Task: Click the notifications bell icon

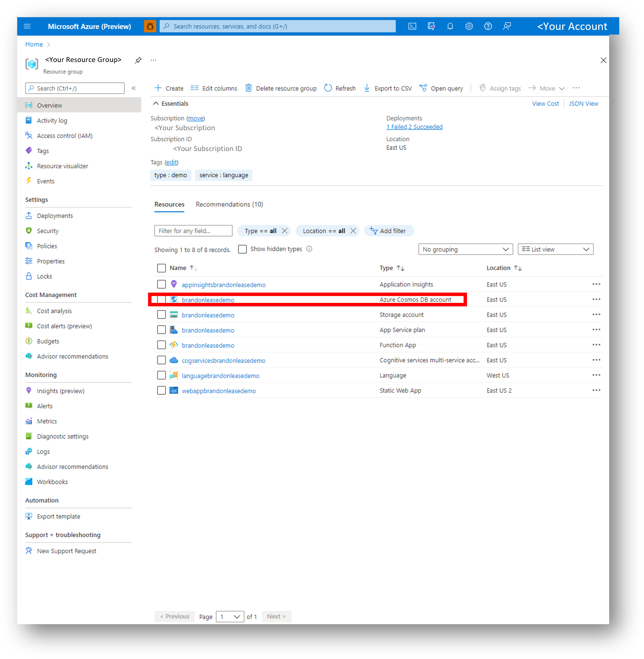Action: tap(450, 26)
